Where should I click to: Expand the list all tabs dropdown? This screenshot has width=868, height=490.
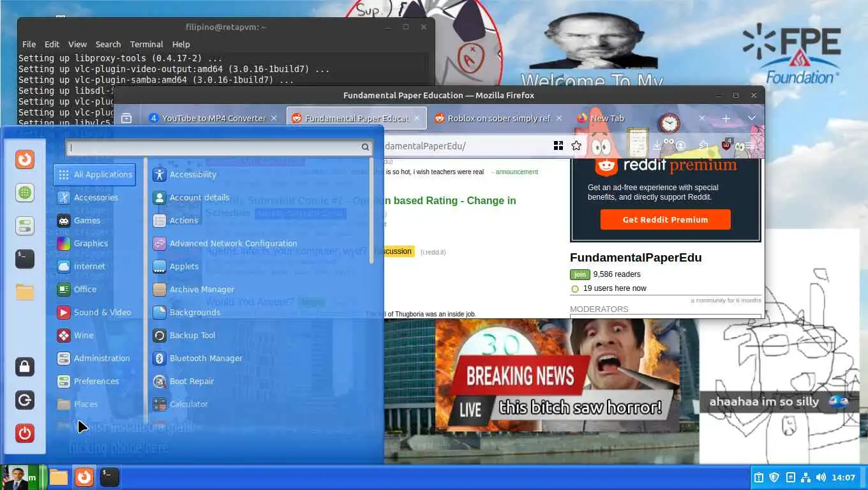(x=751, y=118)
